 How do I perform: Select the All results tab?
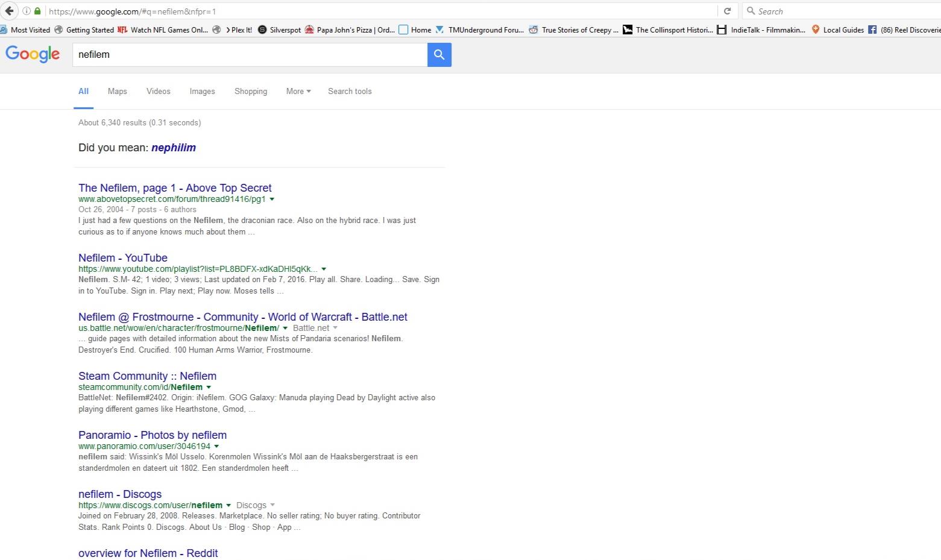tap(83, 92)
